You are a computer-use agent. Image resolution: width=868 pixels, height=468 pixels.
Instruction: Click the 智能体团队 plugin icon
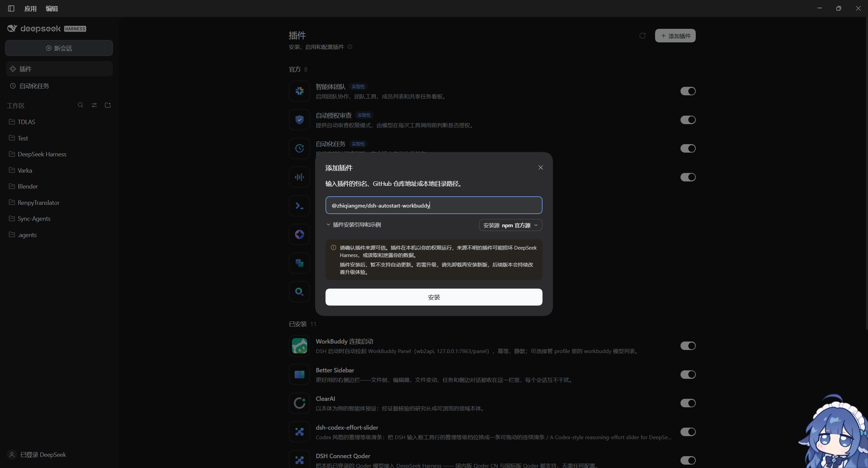[x=299, y=91]
